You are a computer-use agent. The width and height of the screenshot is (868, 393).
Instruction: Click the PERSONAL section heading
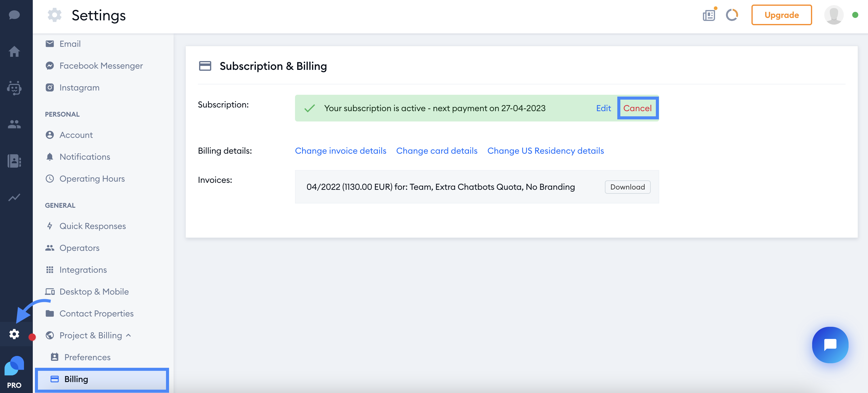tap(62, 114)
